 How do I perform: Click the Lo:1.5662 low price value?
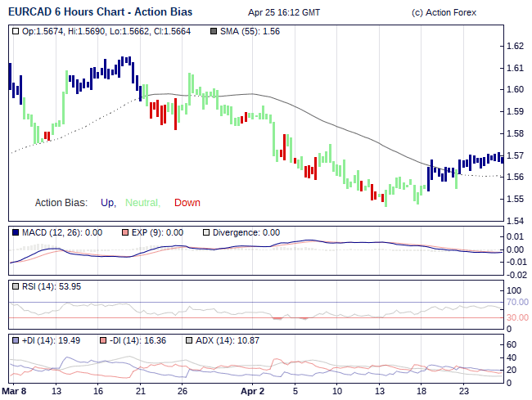(x=129, y=32)
